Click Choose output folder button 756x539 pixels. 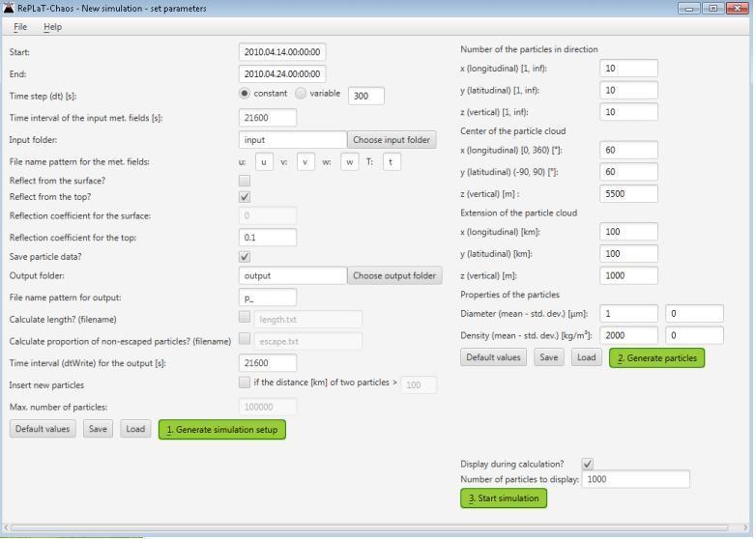tap(394, 275)
